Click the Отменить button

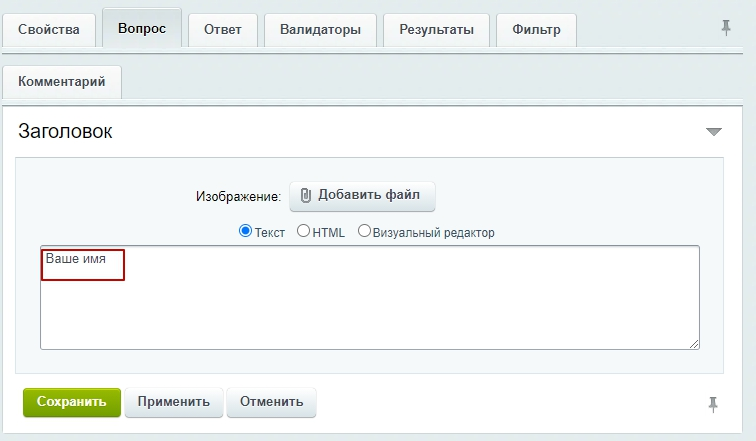[x=271, y=402]
